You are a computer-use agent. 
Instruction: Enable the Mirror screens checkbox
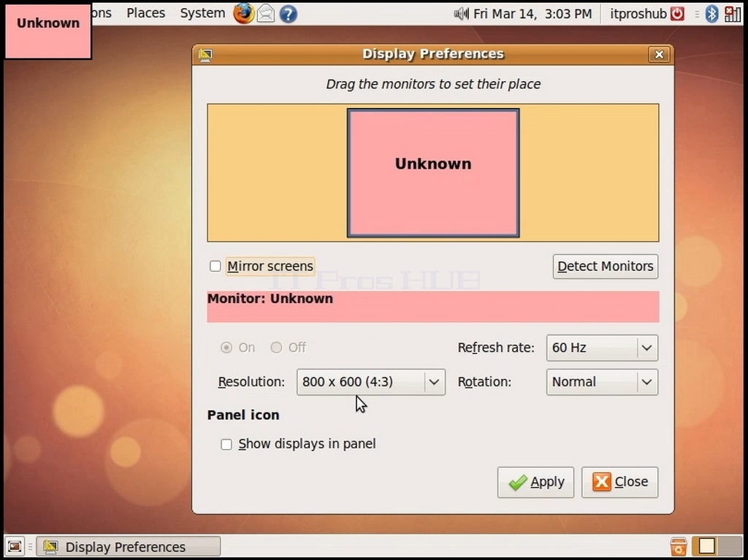(215, 266)
